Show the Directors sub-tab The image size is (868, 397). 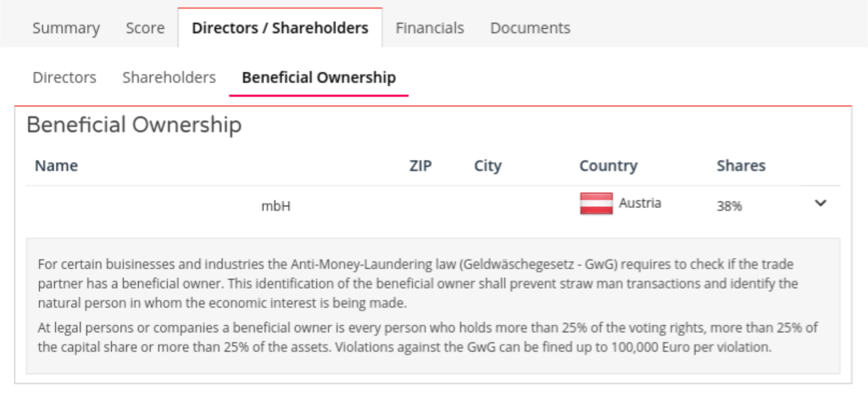[x=64, y=77]
